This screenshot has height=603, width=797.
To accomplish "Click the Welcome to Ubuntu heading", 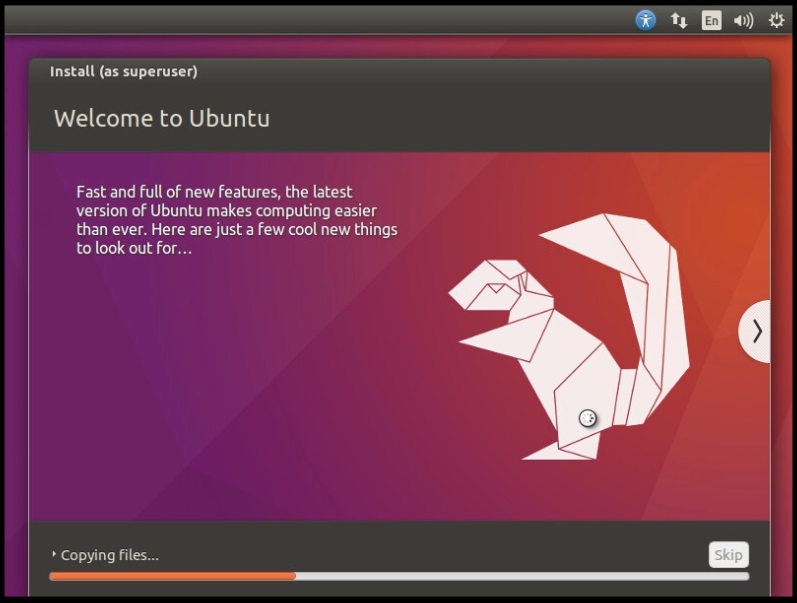I will pyautogui.click(x=162, y=118).
